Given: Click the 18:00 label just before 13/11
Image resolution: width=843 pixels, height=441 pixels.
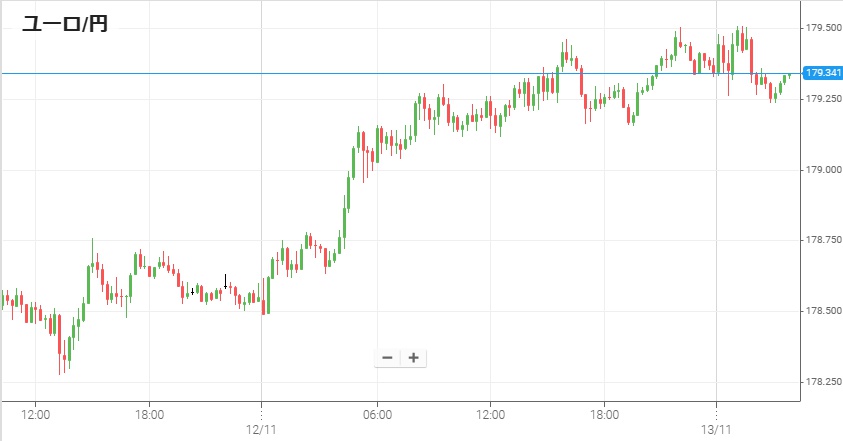Looking at the screenshot, I should 604,414.
